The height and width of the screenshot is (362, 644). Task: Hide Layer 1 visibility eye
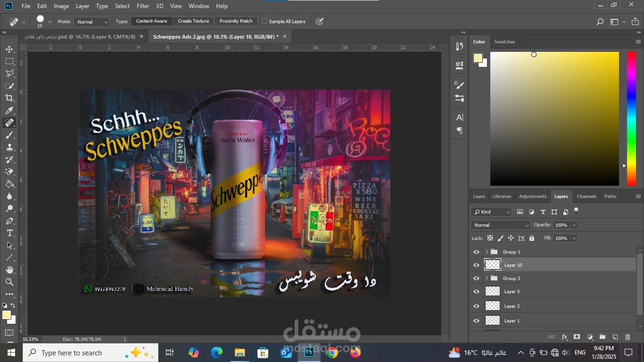[x=476, y=321]
